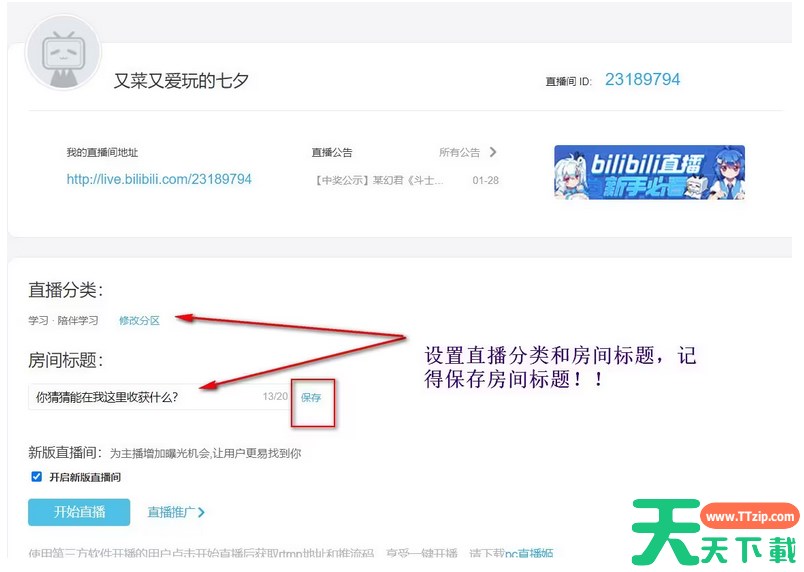The height and width of the screenshot is (572, 804).
Task: Click the chevron arrow beside 所有公告
Action: click(492, 152)
